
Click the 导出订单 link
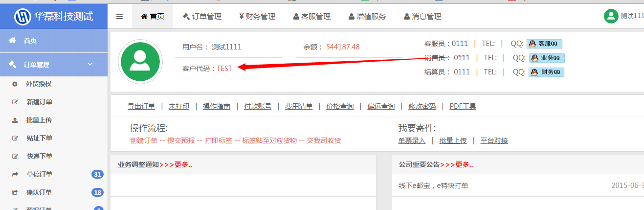(141, 106)
